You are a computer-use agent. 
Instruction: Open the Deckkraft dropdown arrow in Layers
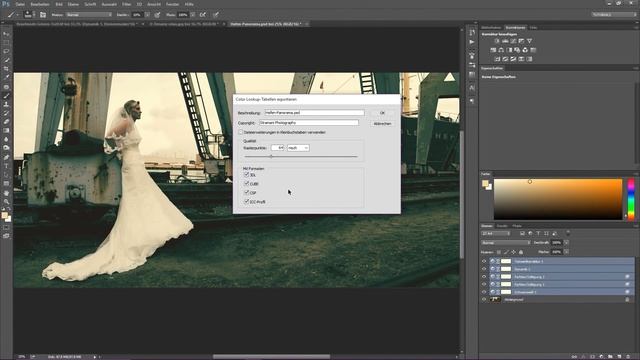pyautogui.click(x=566, y=243)
